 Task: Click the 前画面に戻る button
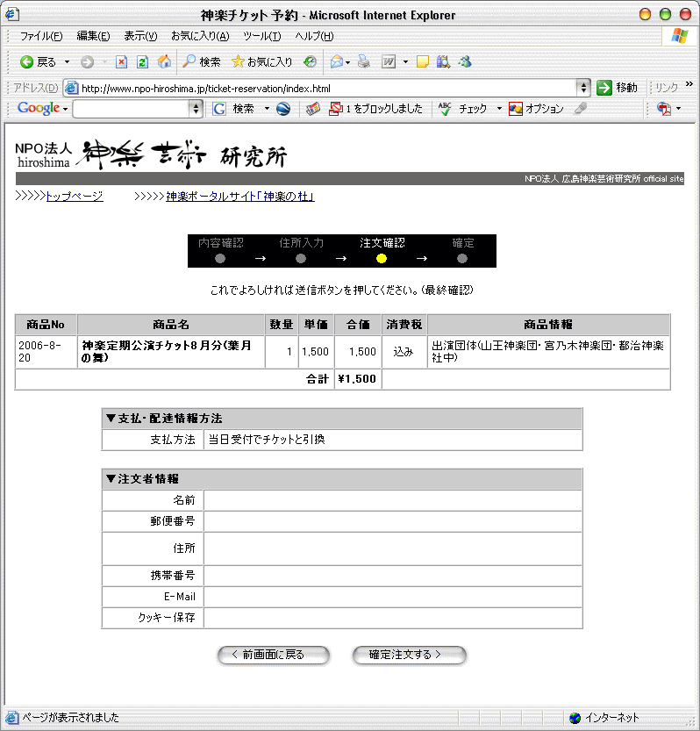[x=274, y=655]
